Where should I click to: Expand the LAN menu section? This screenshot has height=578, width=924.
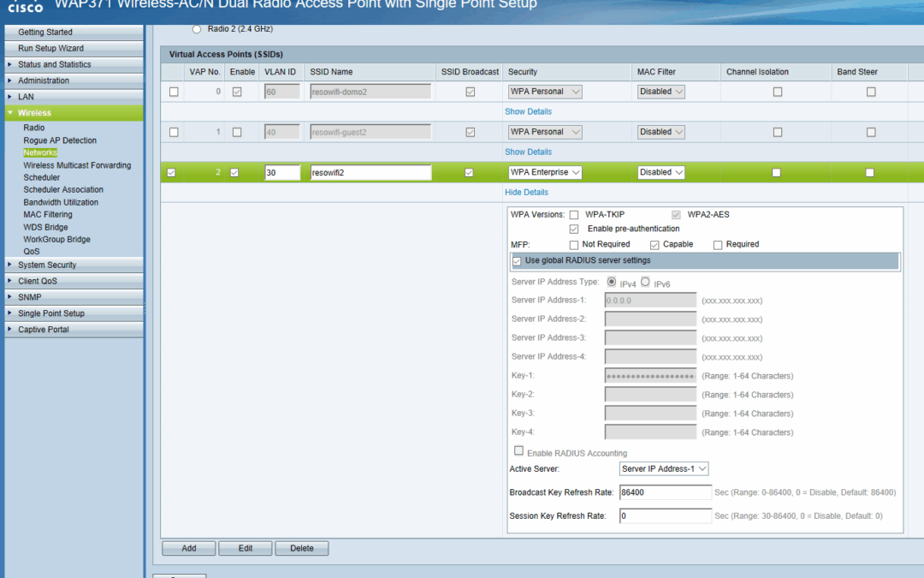pos(74,97)
